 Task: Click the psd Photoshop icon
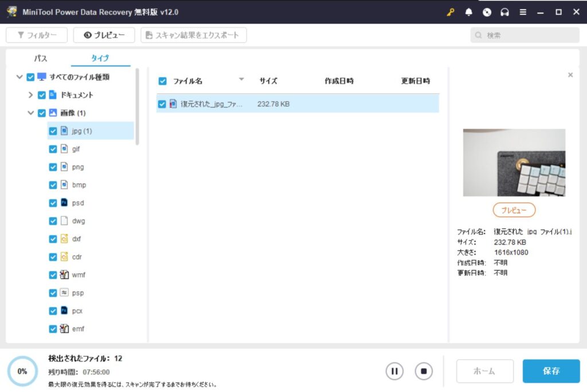tap(64, 202)
